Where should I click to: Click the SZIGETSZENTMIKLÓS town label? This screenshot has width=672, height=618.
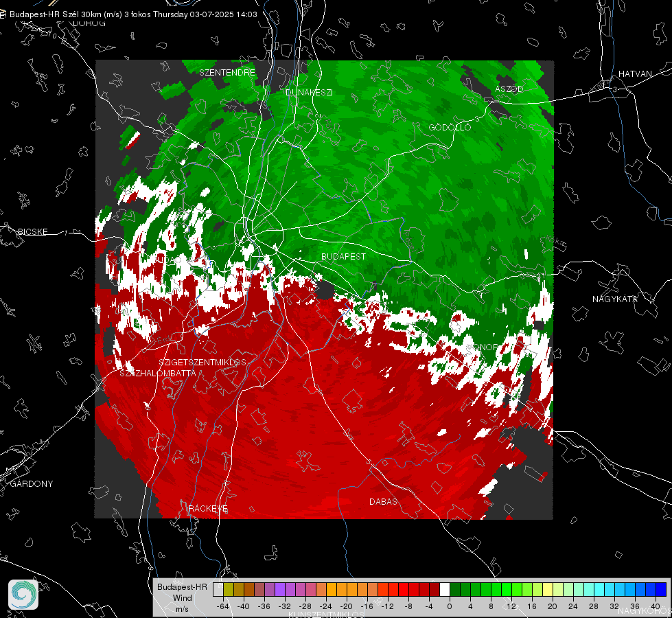tap(202, 362)
